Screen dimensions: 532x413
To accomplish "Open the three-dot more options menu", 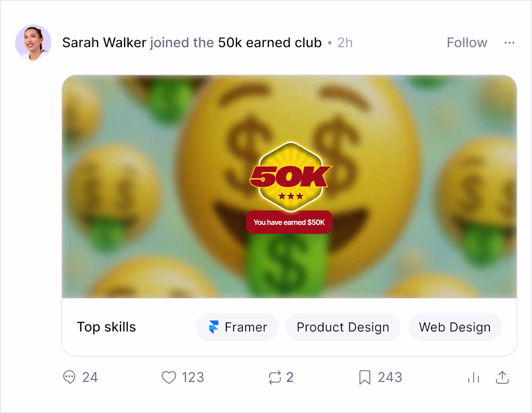I will coord(509,43).
